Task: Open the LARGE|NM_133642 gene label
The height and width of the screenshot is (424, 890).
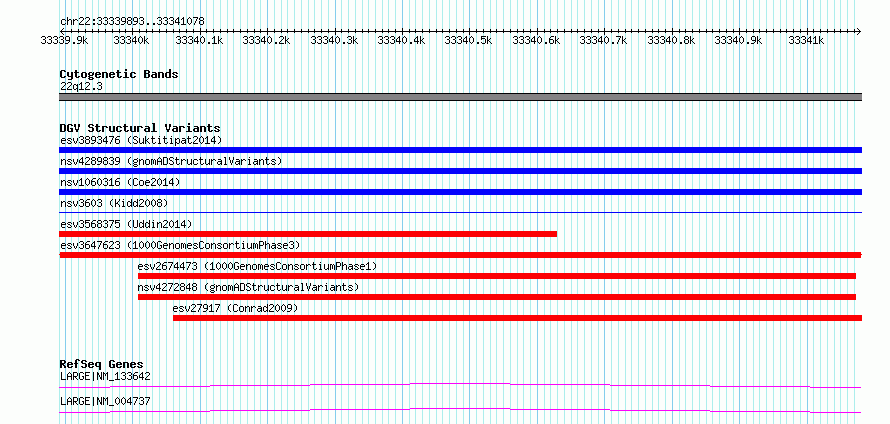Action: [105, 376]
